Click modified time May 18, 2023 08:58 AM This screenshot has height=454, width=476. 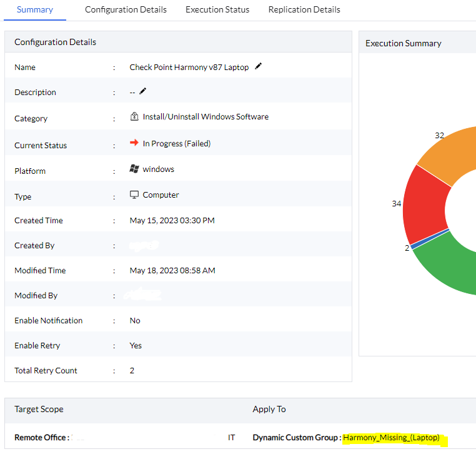172,270
